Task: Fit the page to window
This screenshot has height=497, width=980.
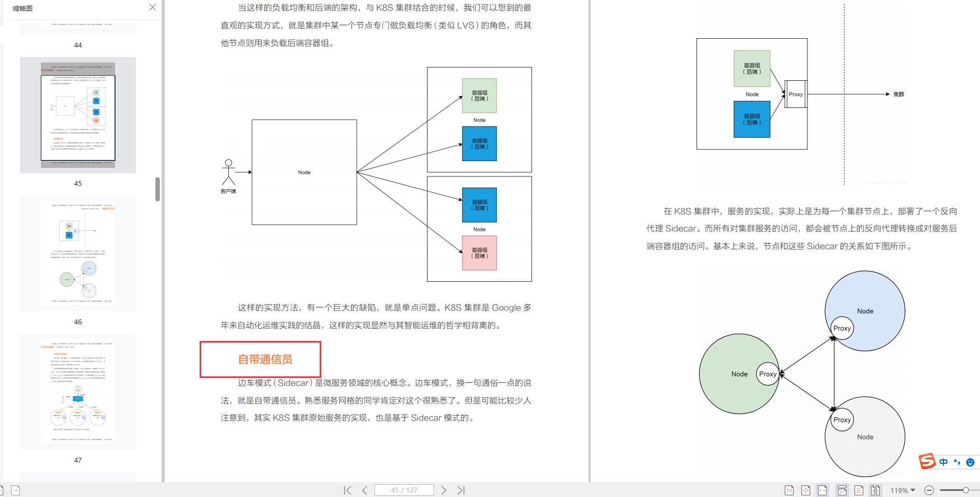Action: coord(806,490)
